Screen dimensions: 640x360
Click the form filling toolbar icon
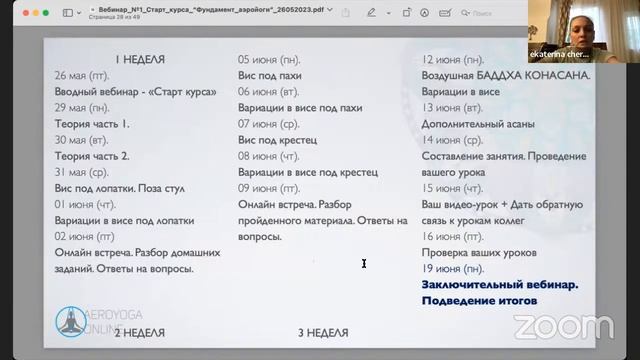445,13
